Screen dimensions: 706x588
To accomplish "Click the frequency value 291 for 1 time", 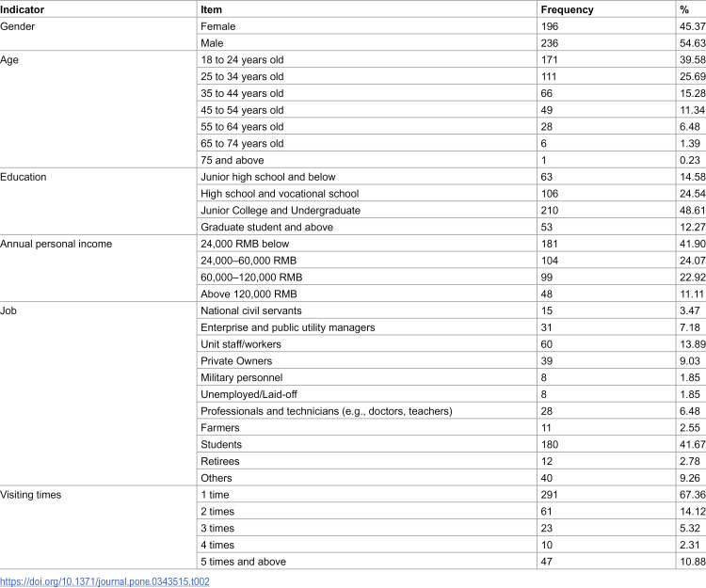I will (550, 495).
